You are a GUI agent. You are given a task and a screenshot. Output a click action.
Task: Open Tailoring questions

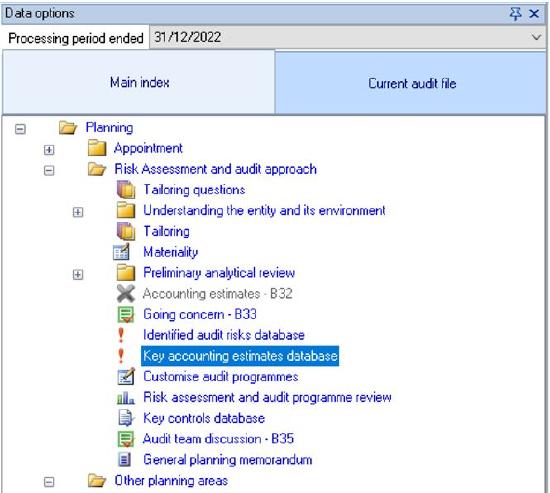pyautogui.click(x=194, y=190)
